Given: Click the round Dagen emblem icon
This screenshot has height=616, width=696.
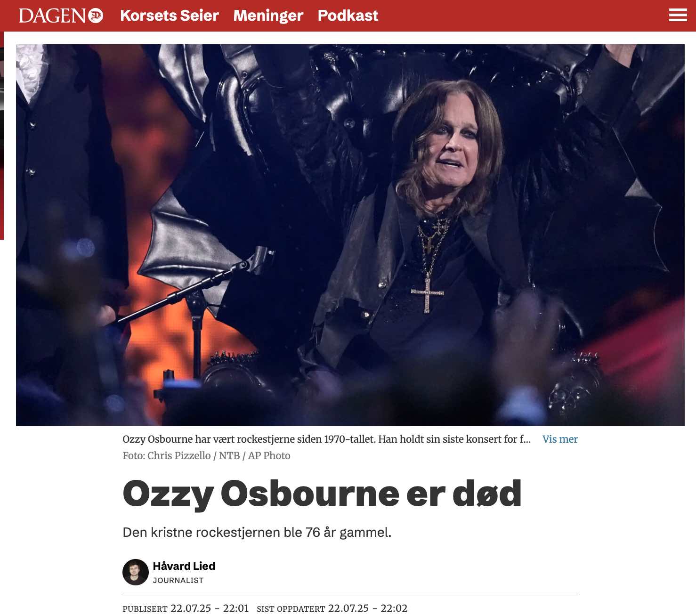Looking at the screenshot, I should coord(96,16).
